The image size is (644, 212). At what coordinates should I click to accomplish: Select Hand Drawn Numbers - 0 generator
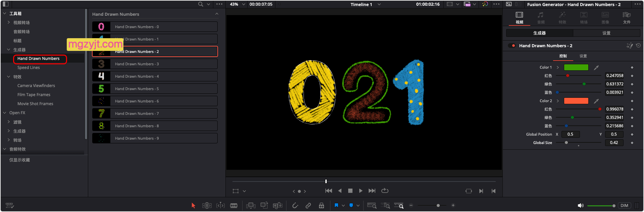[155, 27]
